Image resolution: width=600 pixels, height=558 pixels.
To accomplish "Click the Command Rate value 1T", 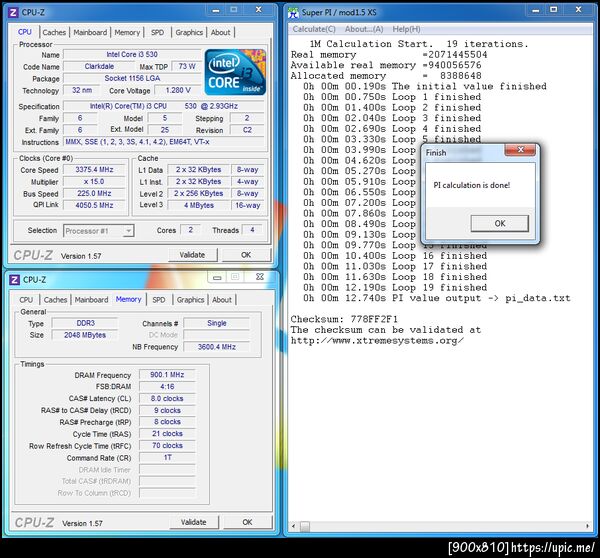I will point(167,457).
